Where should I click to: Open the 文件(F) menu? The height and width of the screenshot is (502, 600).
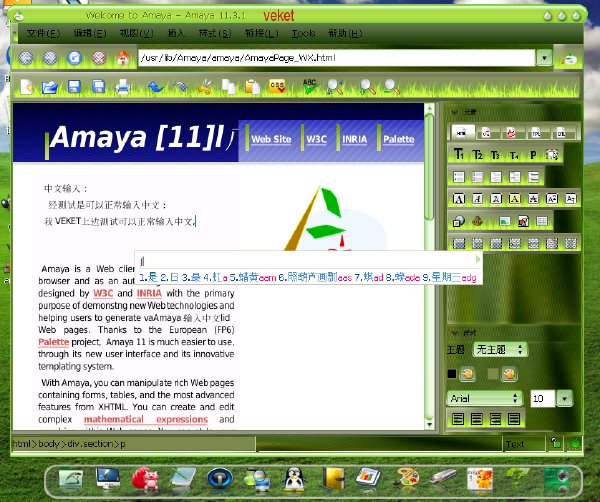click(x=43, y=33)
